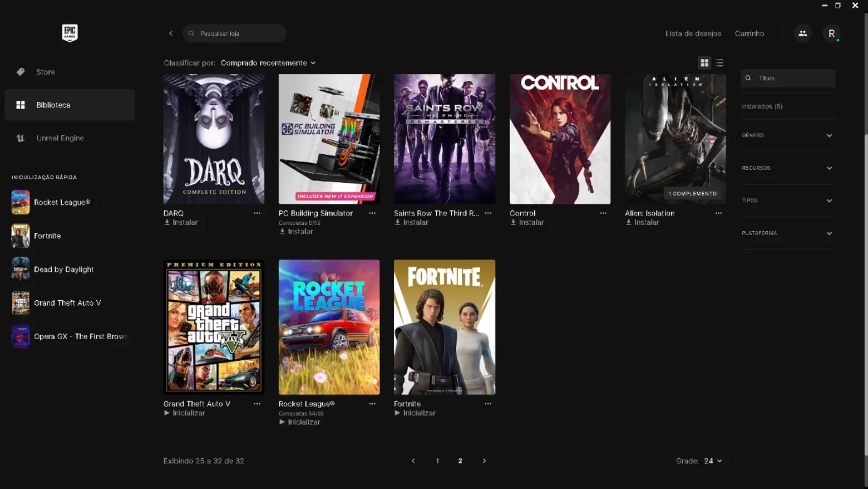The height and width of the screenshot is (489, 868).
Task: Click the Título filter field
Action: [x=788, y=78]
